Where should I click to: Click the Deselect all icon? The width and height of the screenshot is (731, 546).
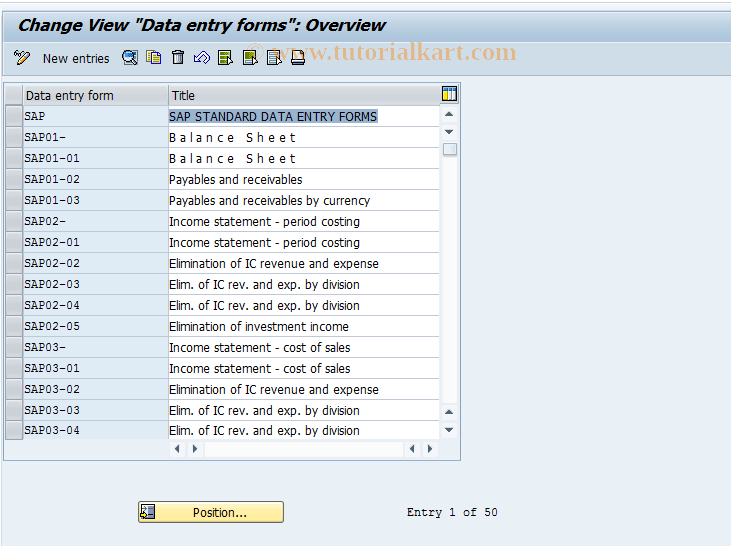click(x=274, y=58)
